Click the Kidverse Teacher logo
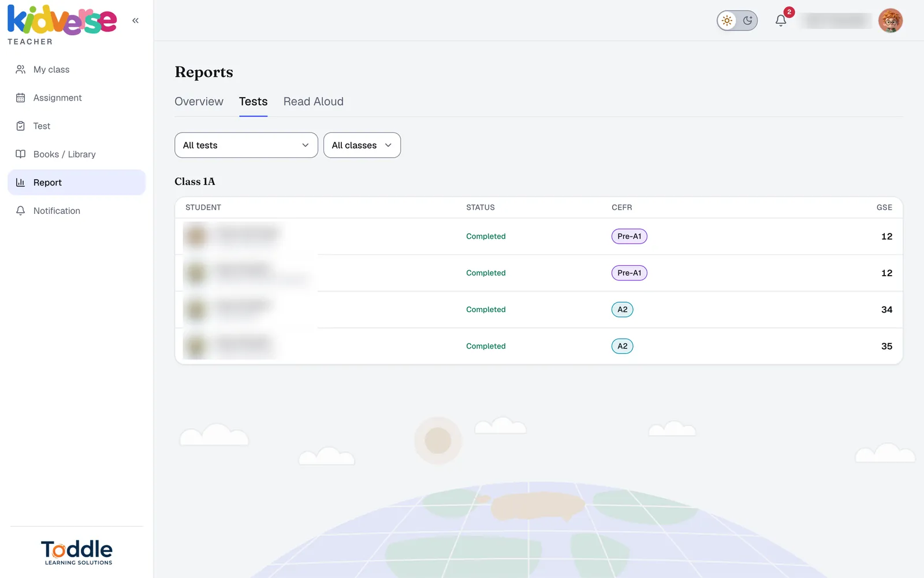This screenshot has height=578, width=924. coord(62,25)
